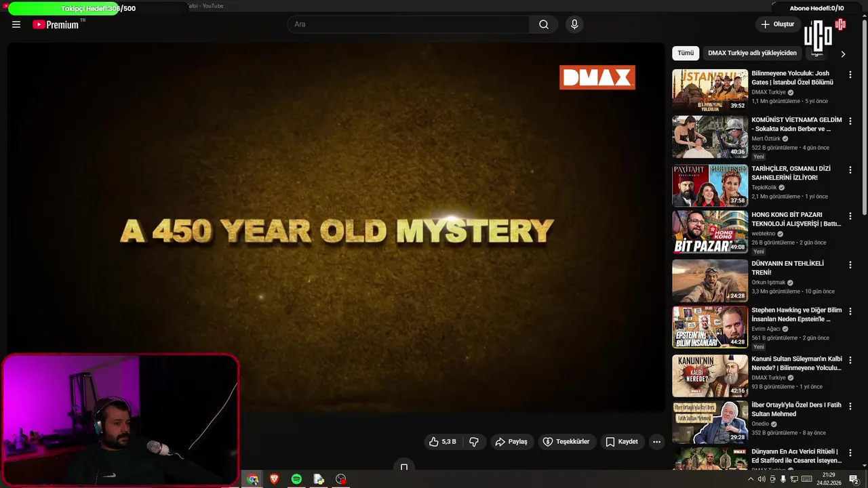Open the Teşekkürler thanks option
868x488 pixels.
[567, 442]
